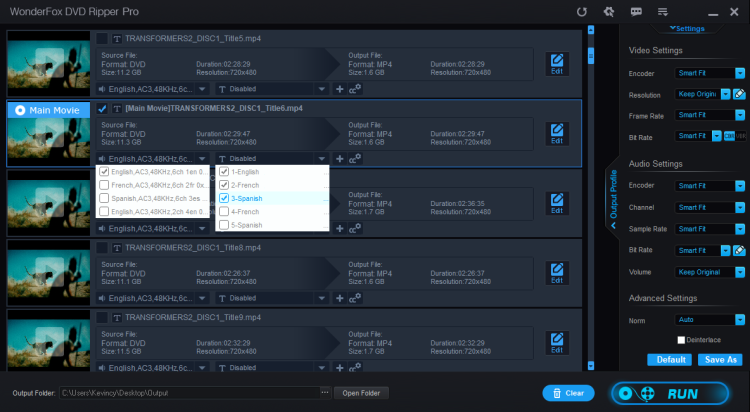Click the add subtitle plus icon for Title5
This screenshot has height=412, width=750.
tap(340, 88)
